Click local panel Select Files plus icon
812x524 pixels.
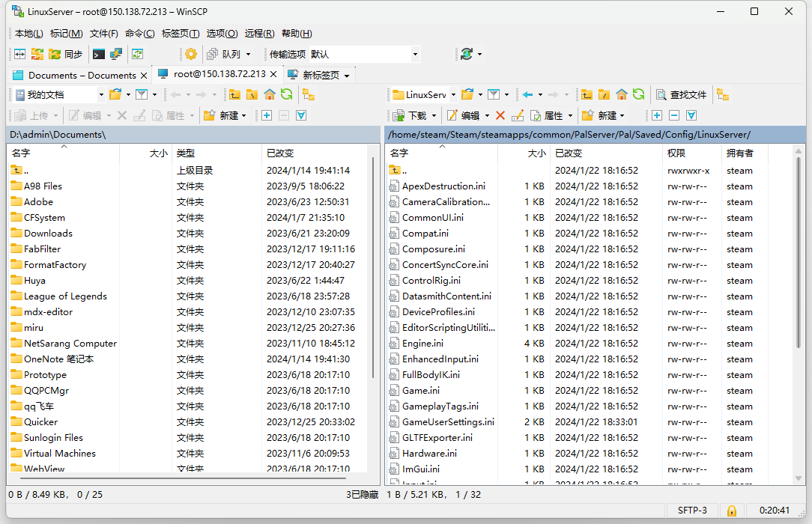267,116
